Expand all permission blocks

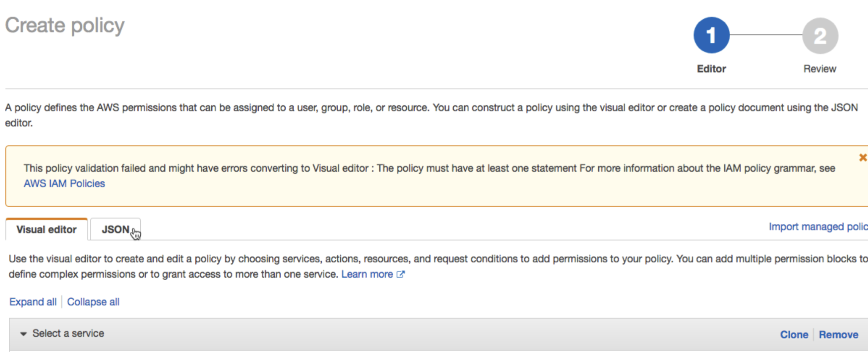tap(33, 302)
